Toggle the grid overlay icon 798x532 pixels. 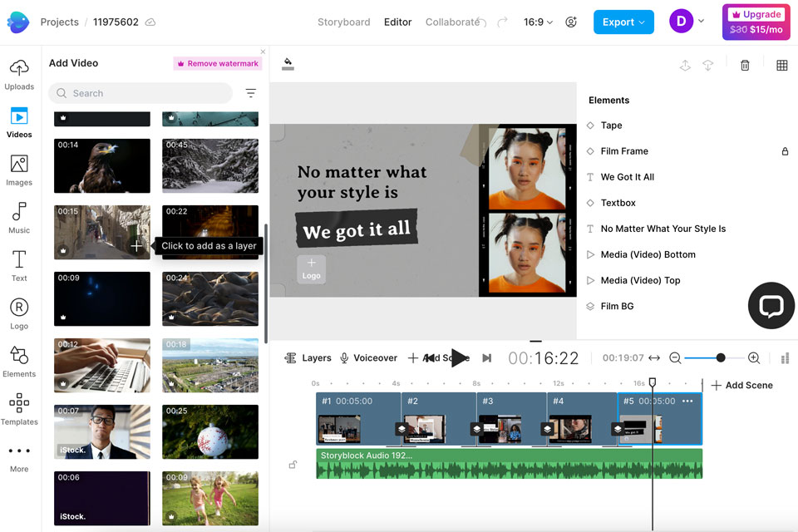[782, 65]
